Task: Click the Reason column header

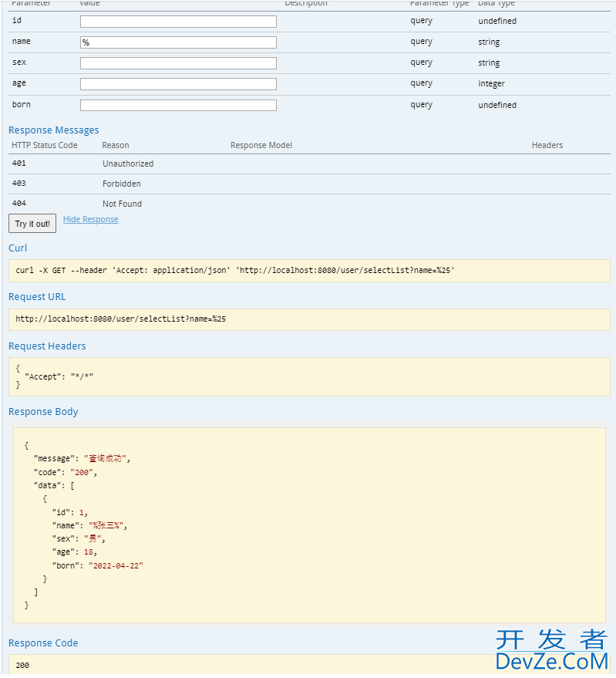Action: [116, 145]
